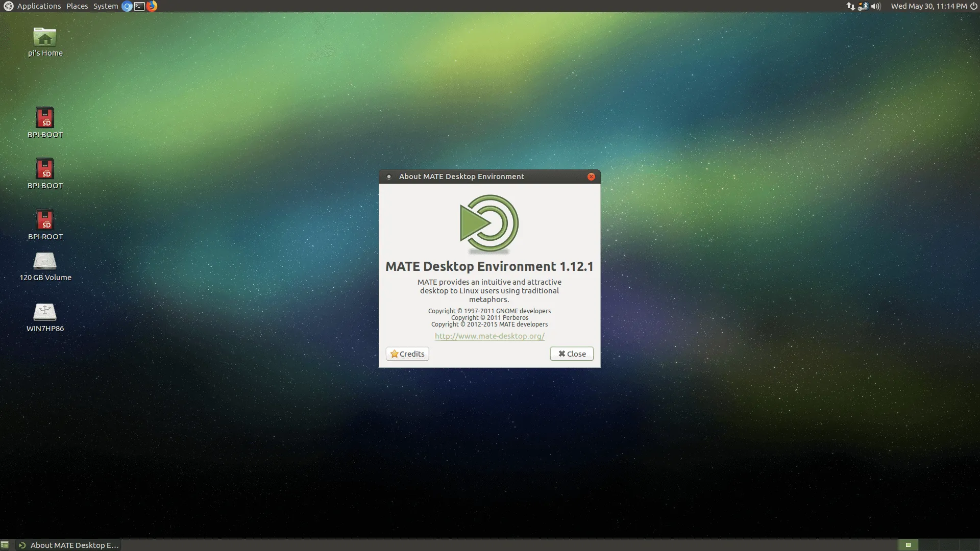Viewport: 980px width, 551px height.
Task: Expand the System menu
Action: [x=106, y=6]
